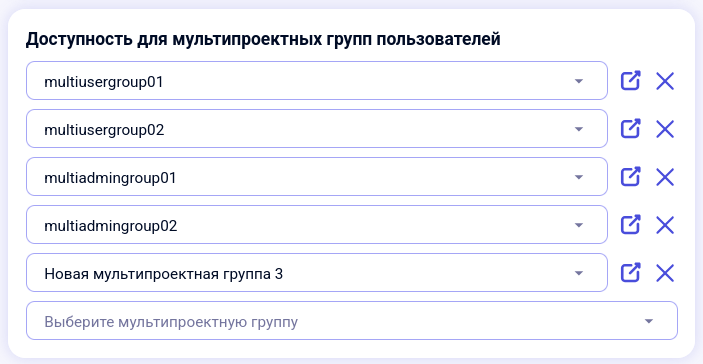
Task: Expand multiusergroup01 dropdown arrow
Action: [x=579, y=81]
